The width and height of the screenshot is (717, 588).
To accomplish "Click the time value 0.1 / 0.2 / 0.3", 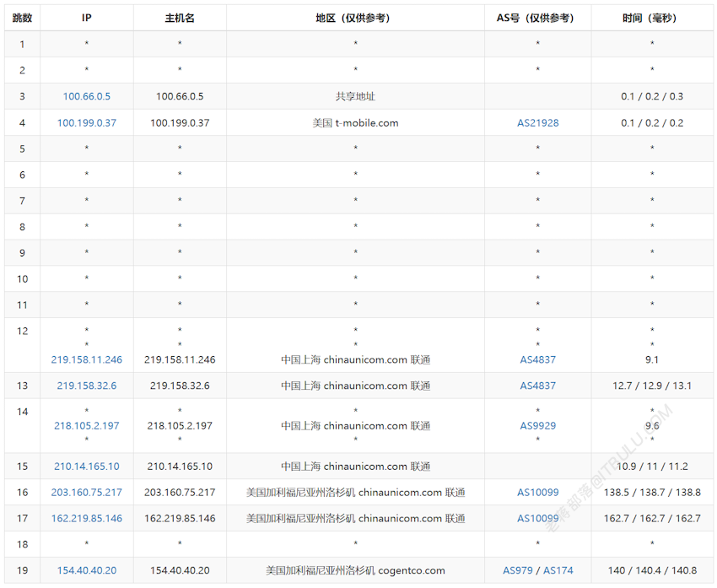I will click(x=652, y=96).
